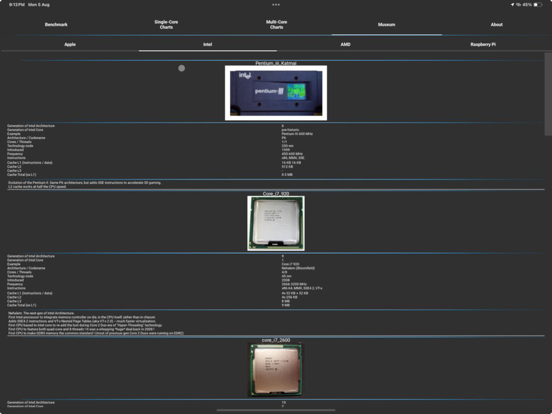
Task: Select the '250 nm' technology node value
Action: pos(288,146)
